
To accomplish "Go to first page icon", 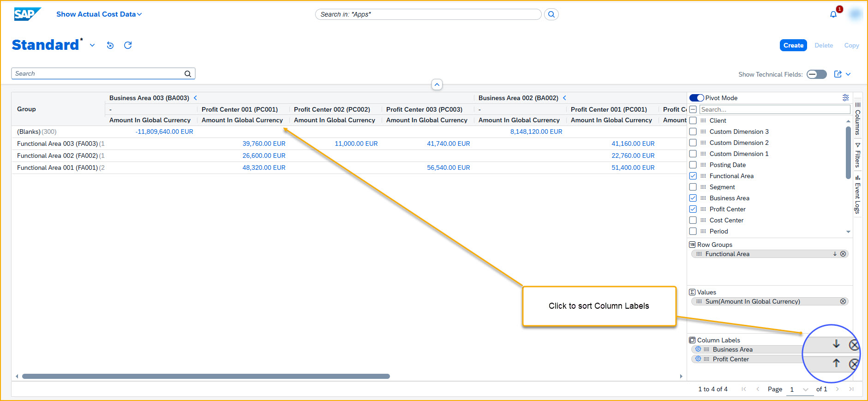I will pyautogui.click(x=744, y=389).
